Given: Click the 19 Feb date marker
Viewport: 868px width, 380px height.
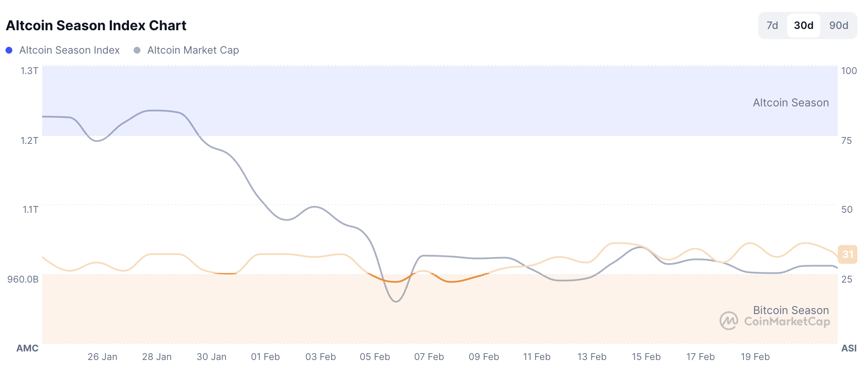Looking at the screenshot, I should pos(755,357).
